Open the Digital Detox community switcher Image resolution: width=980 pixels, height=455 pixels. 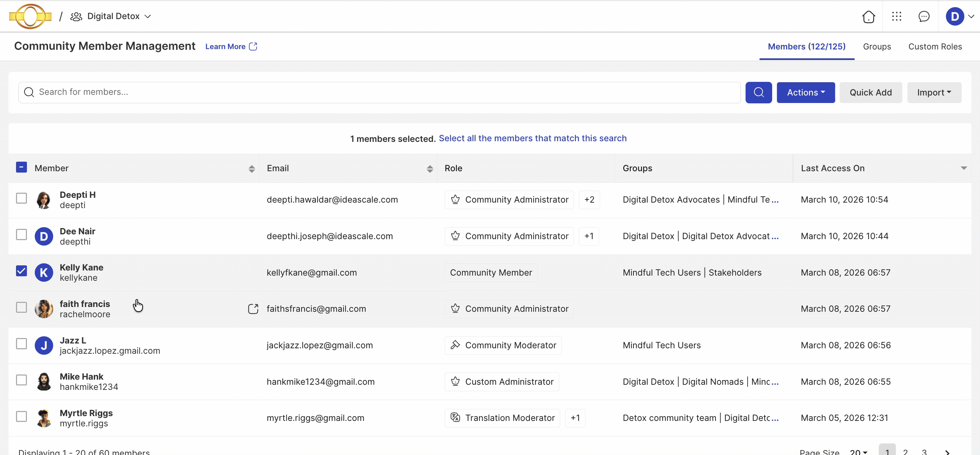[x=114, y=16]
